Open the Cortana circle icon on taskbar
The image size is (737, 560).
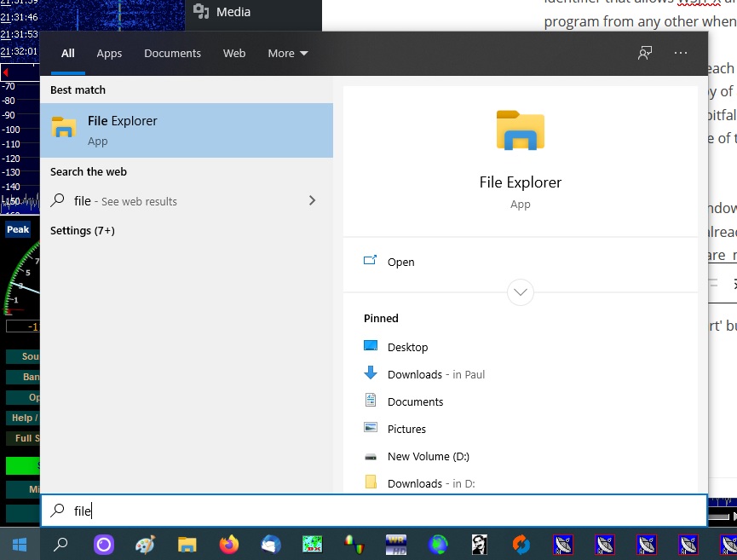103,545
